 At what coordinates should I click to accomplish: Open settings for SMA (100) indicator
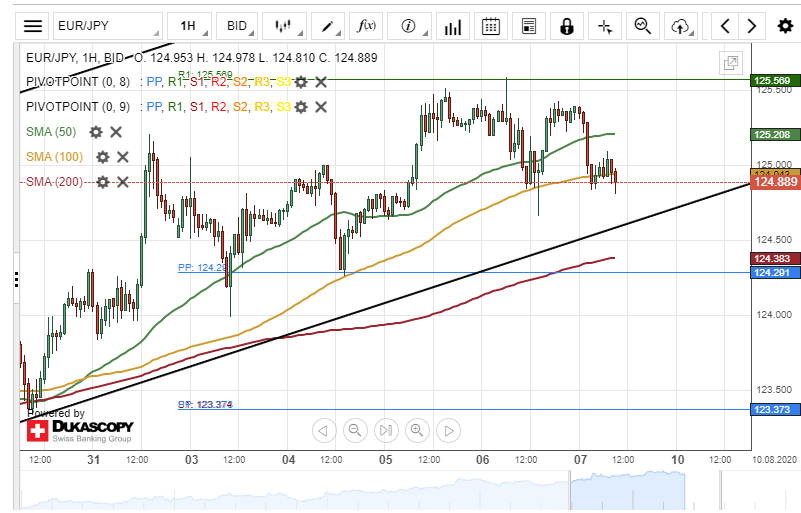[101, 157]
